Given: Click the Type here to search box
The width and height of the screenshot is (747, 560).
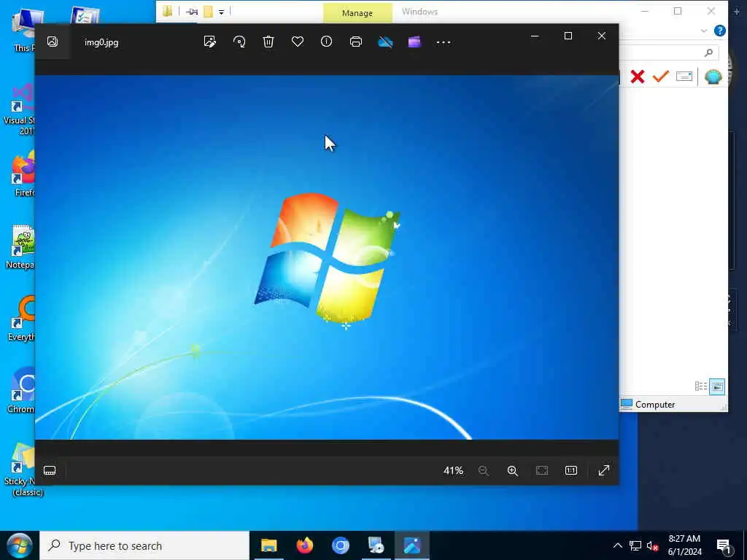Looking at the screenshot, I should [x=144, y=545].
